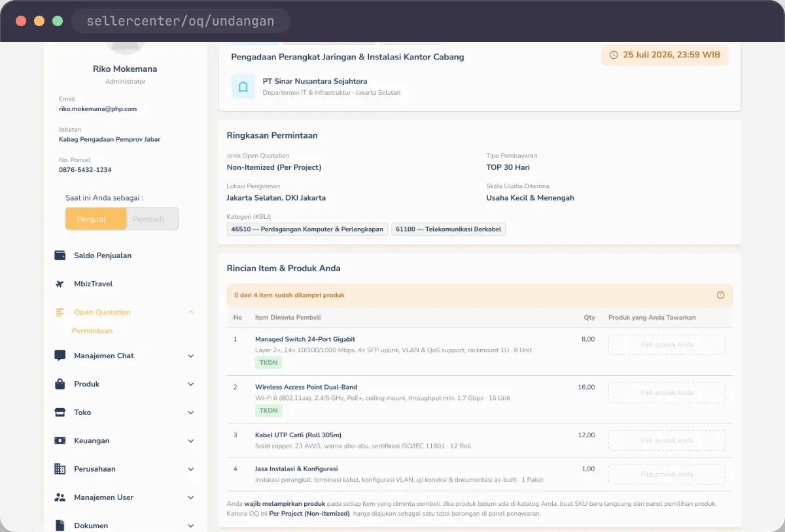
Task: Expand the Dokumen submenu chevron
Action: coord(191,525)
